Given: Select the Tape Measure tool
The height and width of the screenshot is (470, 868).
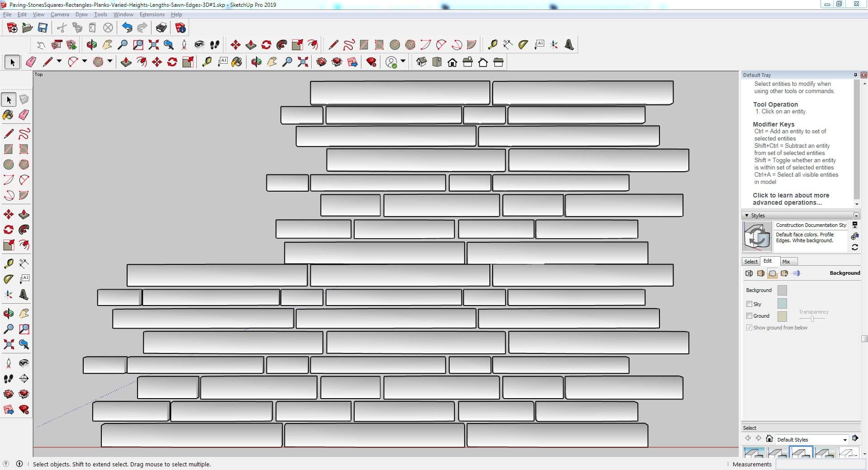Looking at the screenshot, I should [x=8, y=263].
